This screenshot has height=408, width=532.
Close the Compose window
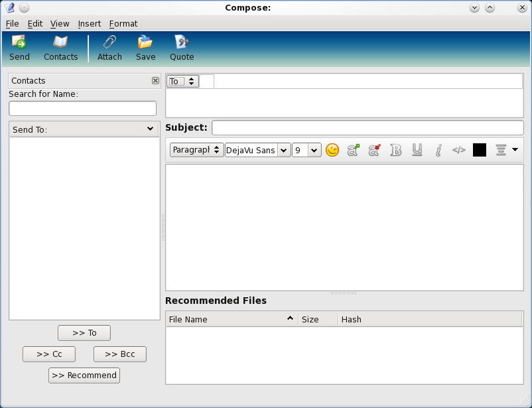522,7
